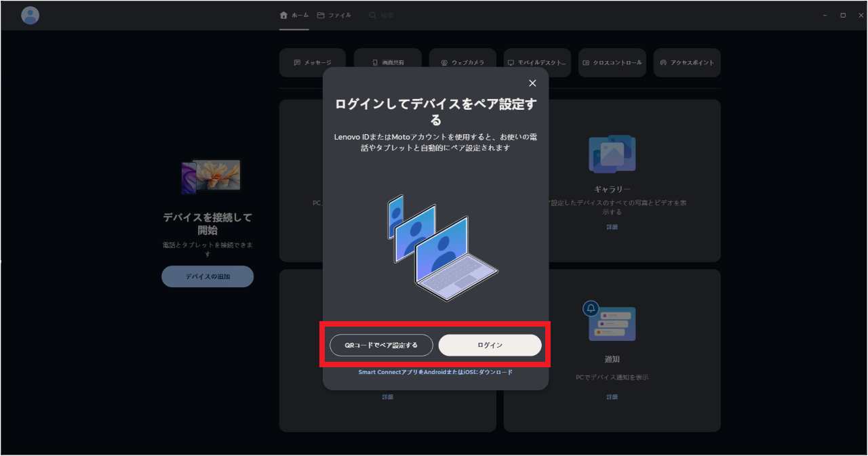Open the 画面共有 screen sharing feature

click(x=387, y=62)
